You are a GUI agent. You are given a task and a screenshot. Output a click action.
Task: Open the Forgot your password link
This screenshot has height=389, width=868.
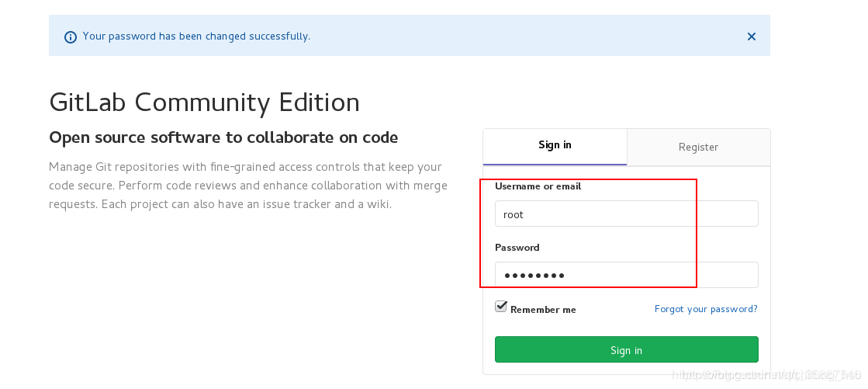pyautogui.click(x=706, y=309)
